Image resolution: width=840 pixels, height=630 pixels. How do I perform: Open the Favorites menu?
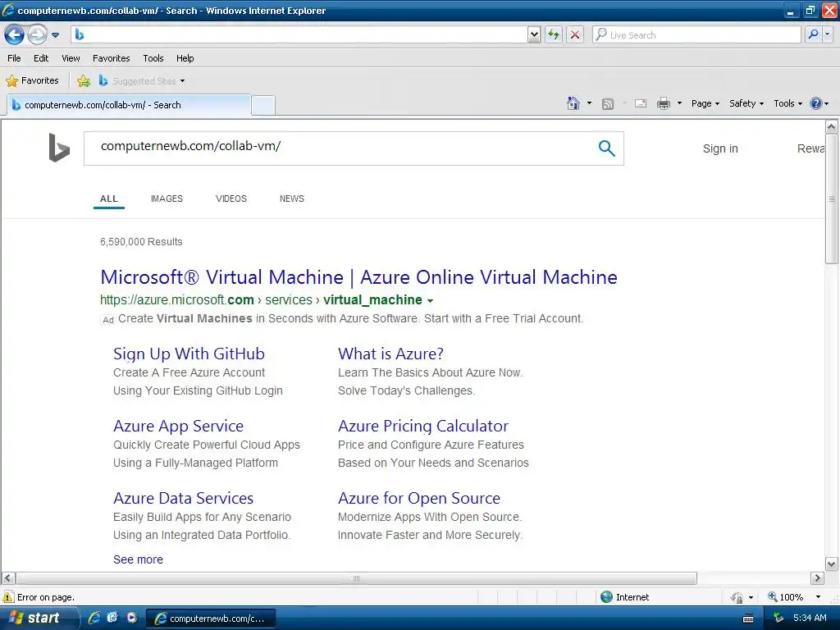(x=111, y=58)
